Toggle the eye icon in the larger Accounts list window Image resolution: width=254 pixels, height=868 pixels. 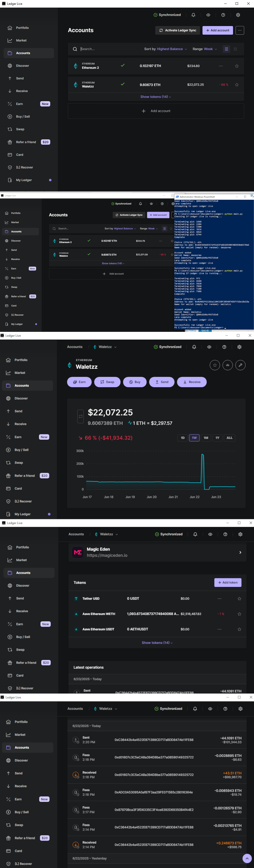208,15
